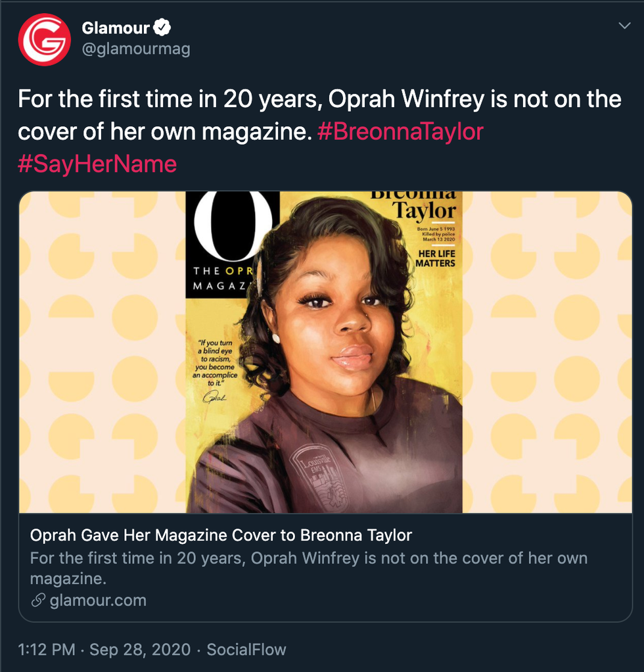Click the chain link icon
Image resolution: width=644 pixels, height=672 pixels.
click(38, 600)
